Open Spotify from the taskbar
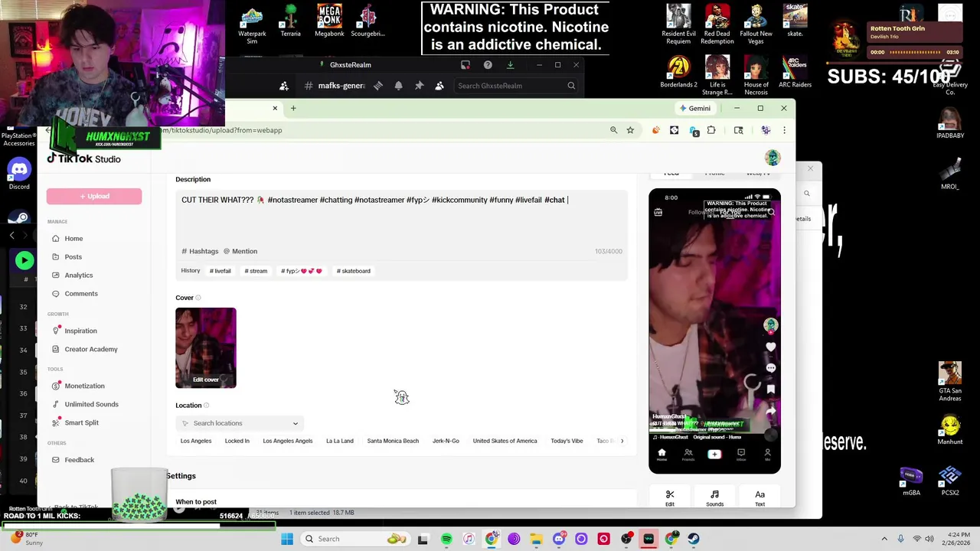 click(446, 539)
